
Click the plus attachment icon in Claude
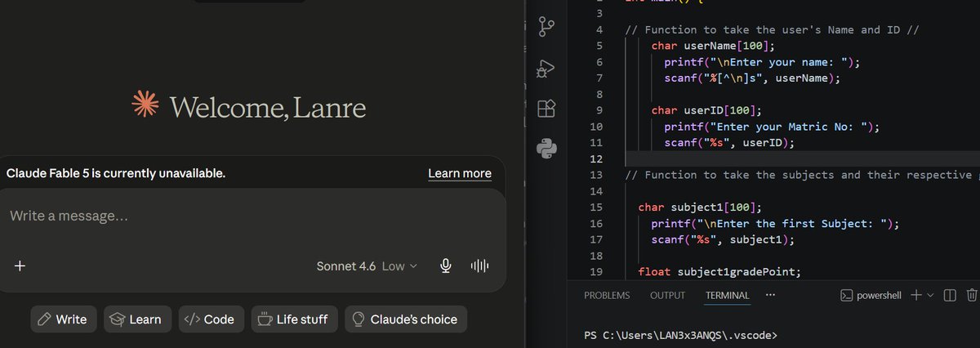[20, 265]
